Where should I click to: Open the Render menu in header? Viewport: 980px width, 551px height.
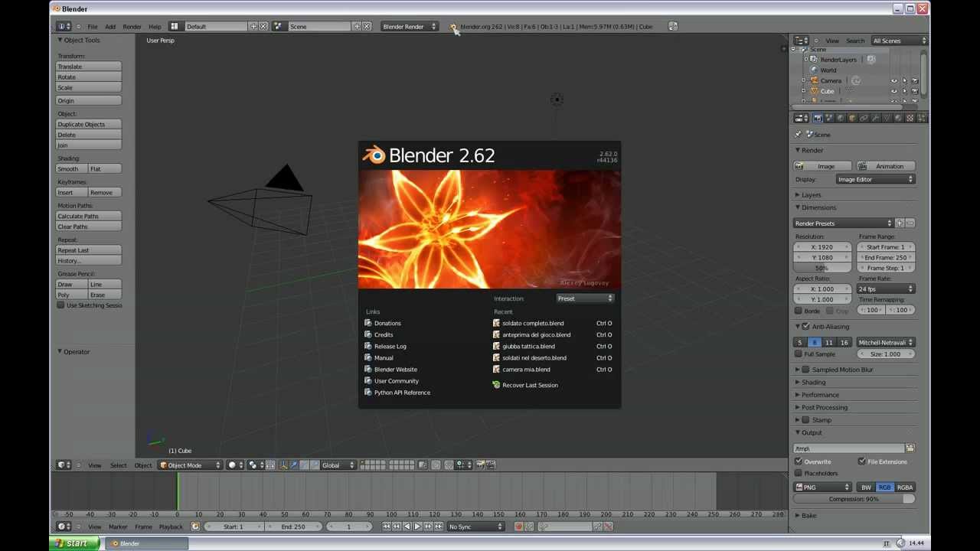[x=132, y=26]
